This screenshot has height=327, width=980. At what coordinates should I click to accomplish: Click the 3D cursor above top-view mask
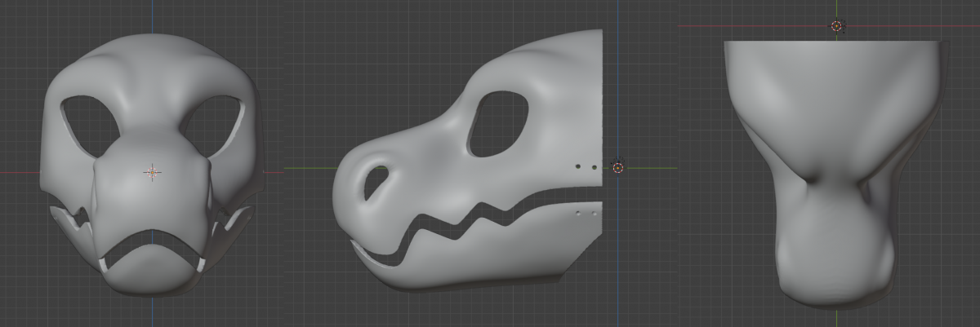coord(836,26)
